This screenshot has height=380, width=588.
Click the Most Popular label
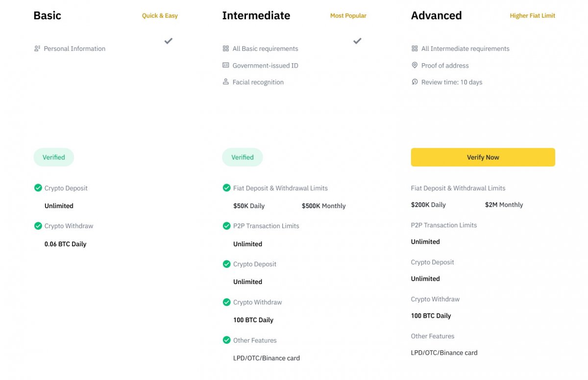[348, 16]
